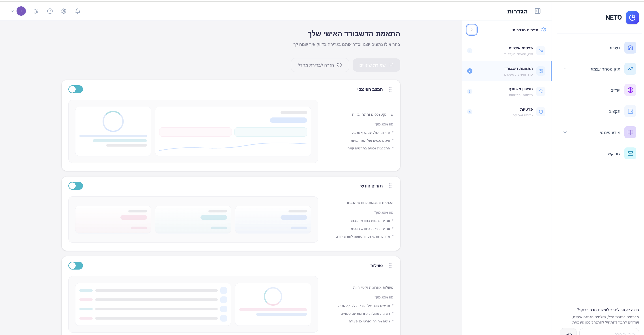The width and height of the screenshot is (644, 335).
Task: Open the notifications bell icon
Action: [x=77, y=11]
